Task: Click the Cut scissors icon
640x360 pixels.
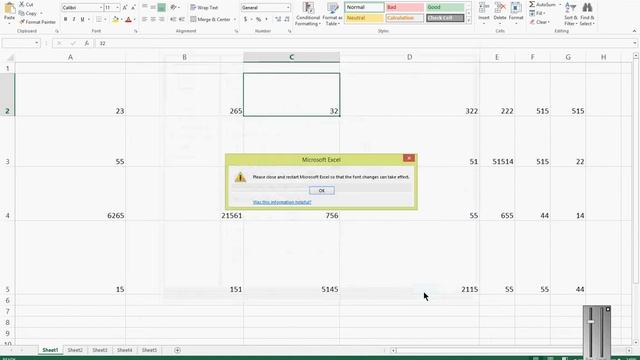Action: point(22,4)
